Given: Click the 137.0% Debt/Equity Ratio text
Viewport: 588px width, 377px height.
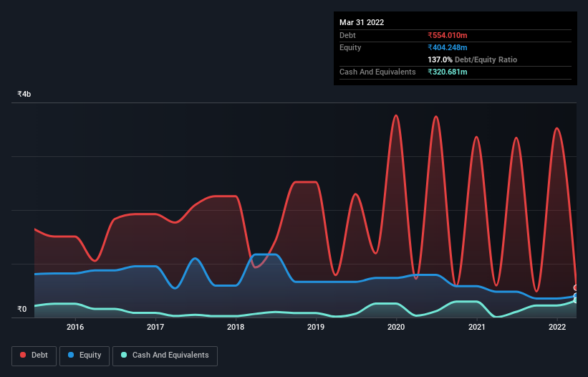Looking at the screenshot, I should coord(472,59).
